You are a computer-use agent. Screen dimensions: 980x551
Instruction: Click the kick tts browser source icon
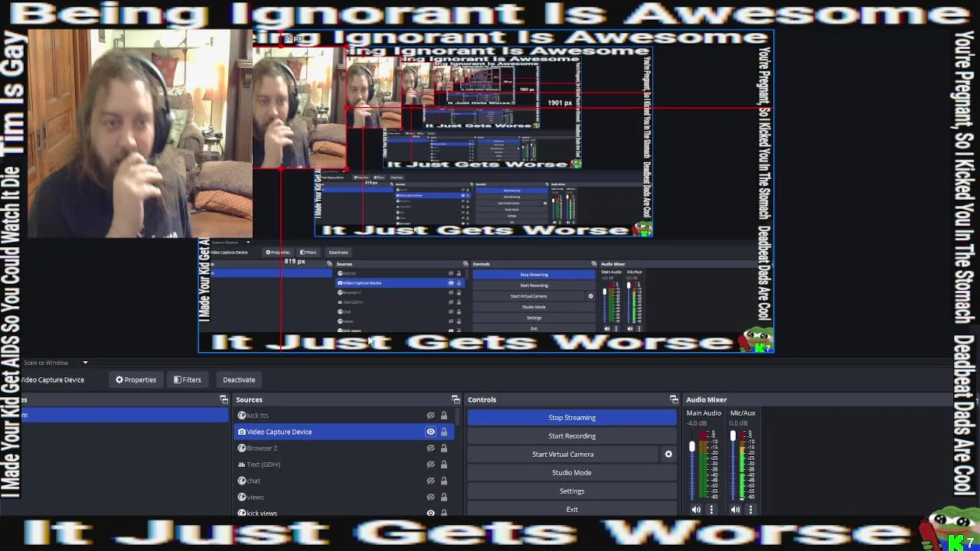point(242,416)
